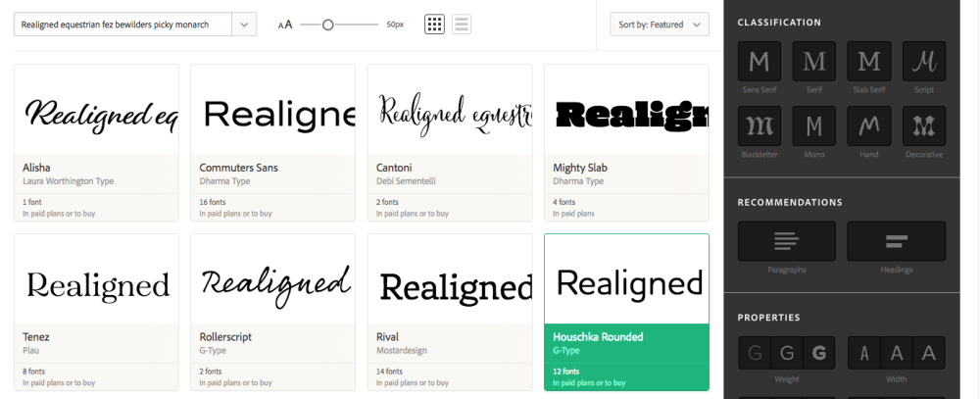This screenshot has width=980, height=399.
Task: Click '12 fonts' on Houschka Rounded
Action: point(566,371)
